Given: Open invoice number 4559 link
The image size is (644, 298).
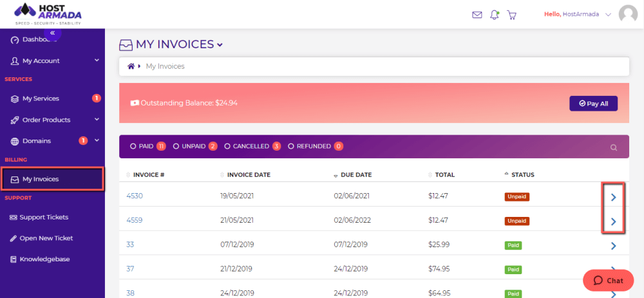Looking at the screenshot, I should pos(135,220).
